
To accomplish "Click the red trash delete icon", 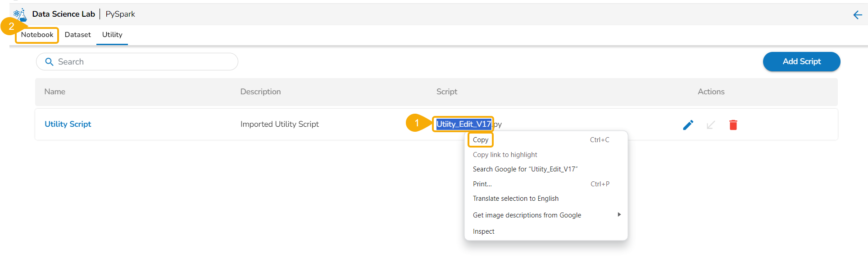I will tap(733, 125).
